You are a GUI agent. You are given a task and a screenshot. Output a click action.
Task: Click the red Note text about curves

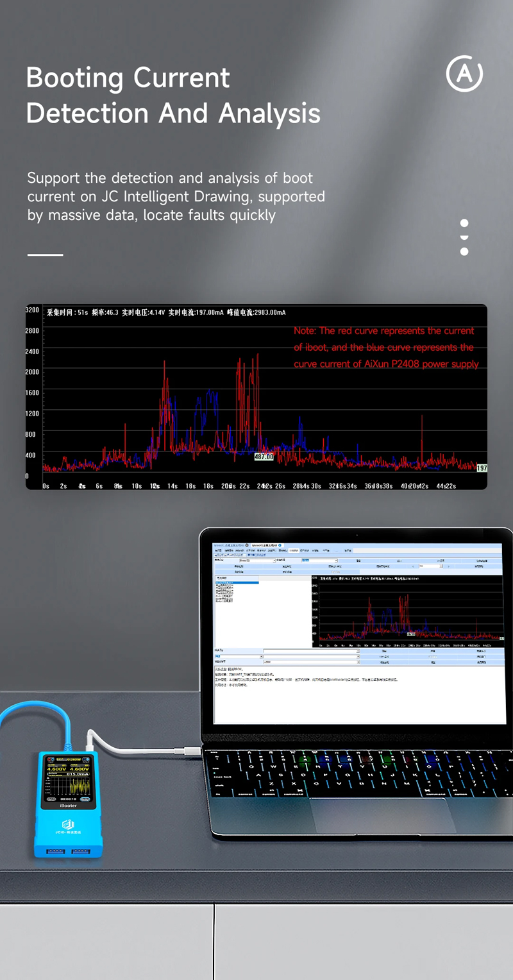386,347
